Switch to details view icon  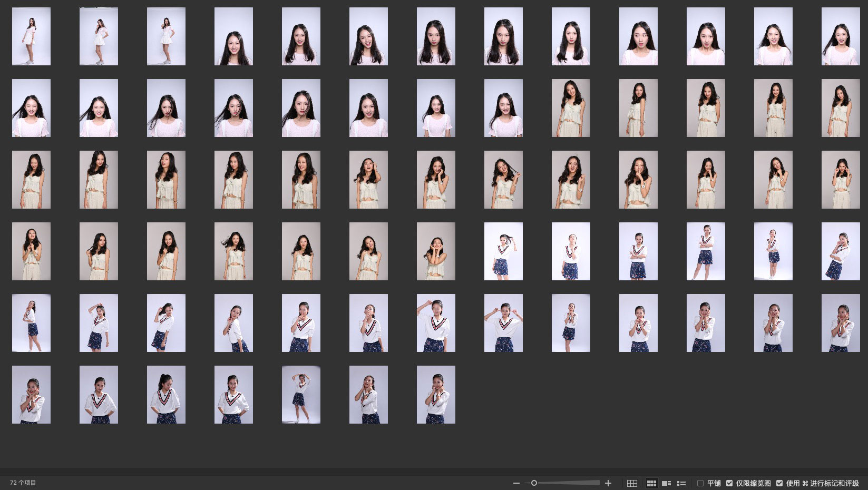pyautogui.click(x=666, y=483)
